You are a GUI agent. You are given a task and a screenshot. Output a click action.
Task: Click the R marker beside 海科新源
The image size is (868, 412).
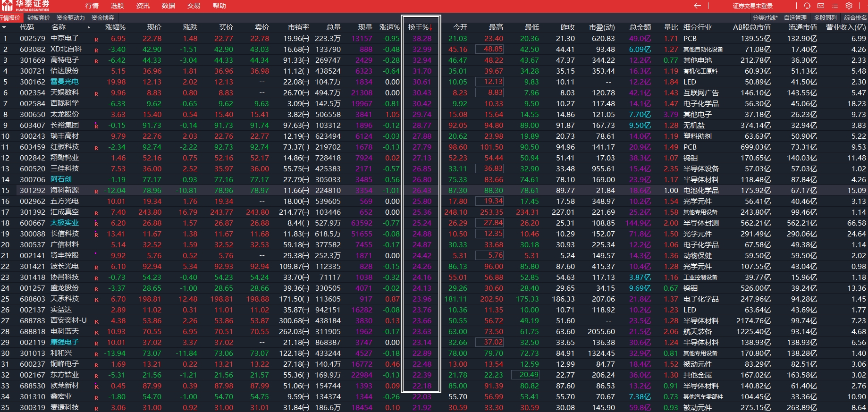coord(96,192)
